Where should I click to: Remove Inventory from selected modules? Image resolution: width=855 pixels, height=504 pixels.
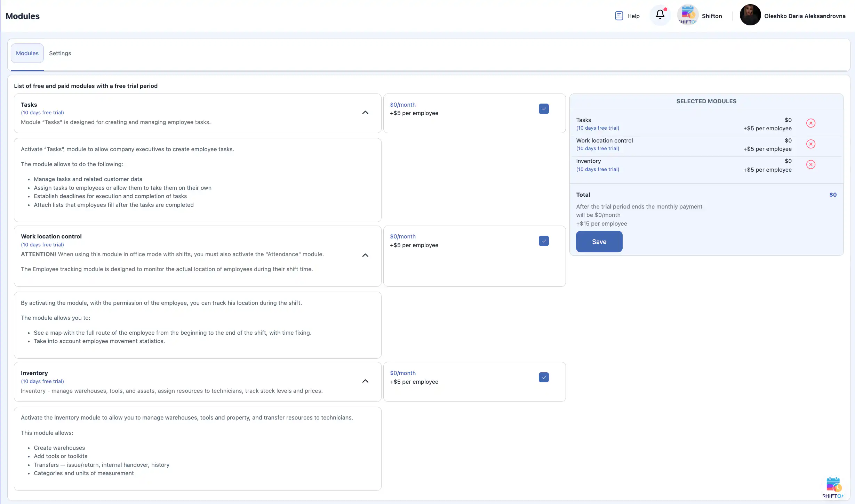[x=810, y=164]
